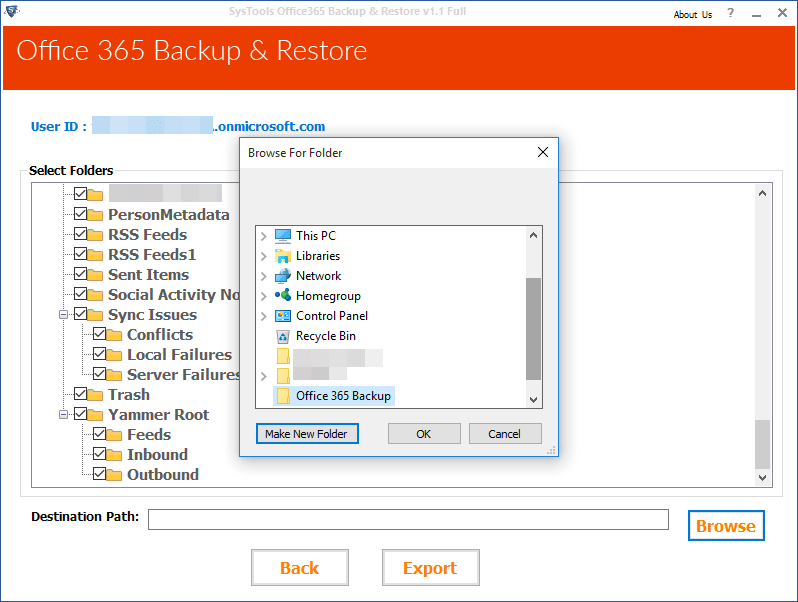Collapse the Yammer Root tree node
The image size is (798, 602).
pos(63,415)
